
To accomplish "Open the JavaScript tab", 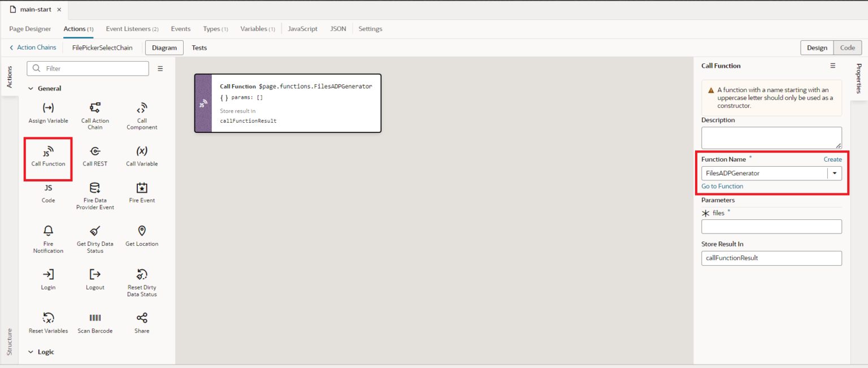I will tap(302, 28).
